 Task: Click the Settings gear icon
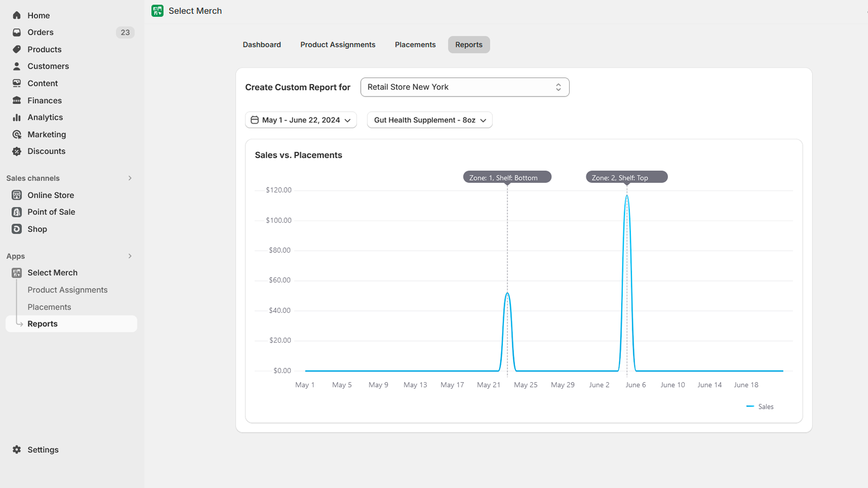tap(17, 450)
